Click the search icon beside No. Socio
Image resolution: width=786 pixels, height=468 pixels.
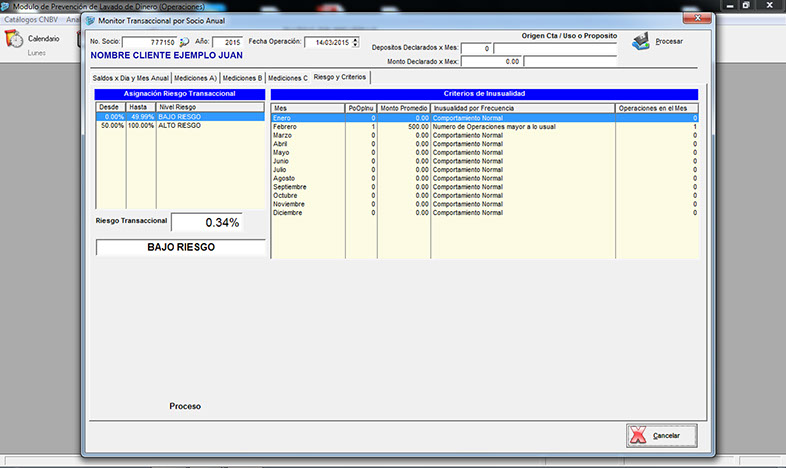click(184, 43)
